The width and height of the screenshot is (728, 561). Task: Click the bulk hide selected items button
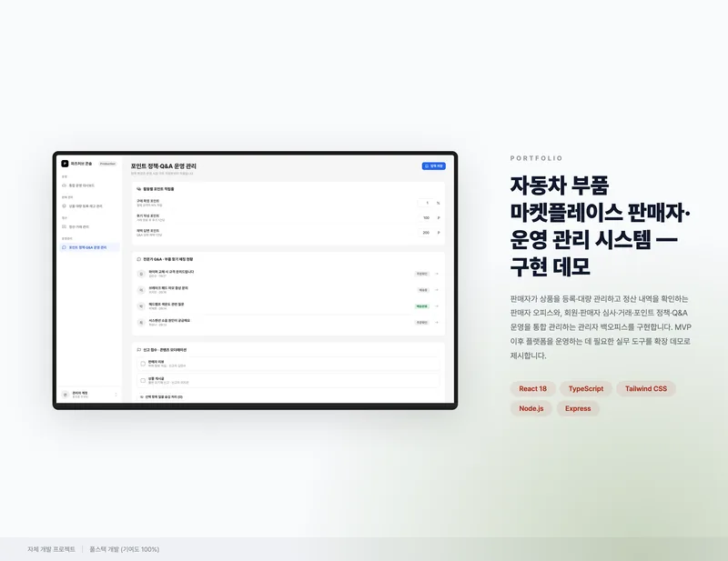tap(161, 397)
